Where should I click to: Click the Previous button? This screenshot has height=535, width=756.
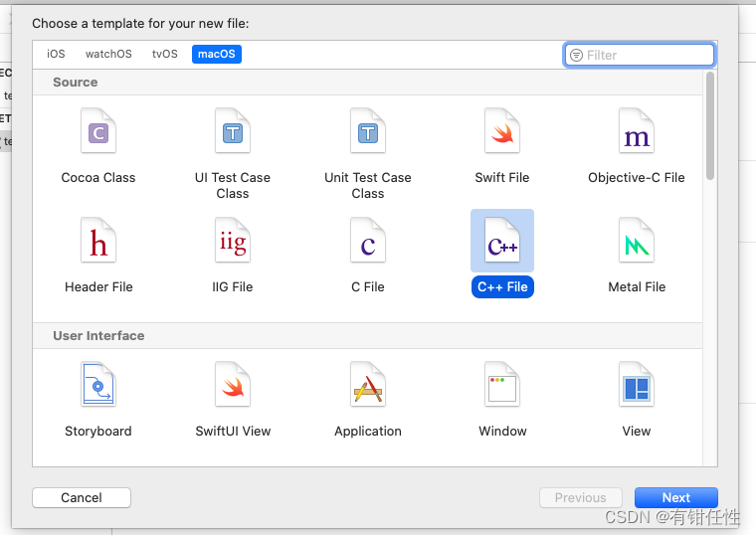[x=581, y=497]
